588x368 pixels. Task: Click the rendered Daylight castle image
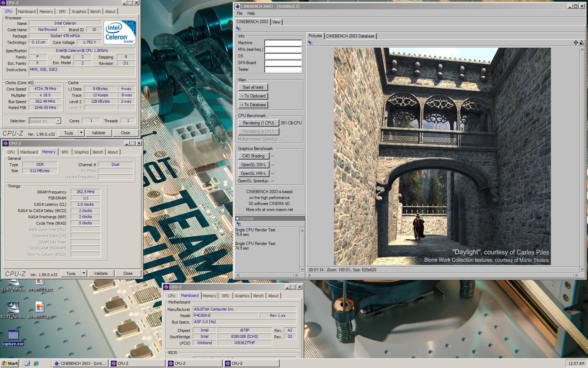tap(442, 156)
